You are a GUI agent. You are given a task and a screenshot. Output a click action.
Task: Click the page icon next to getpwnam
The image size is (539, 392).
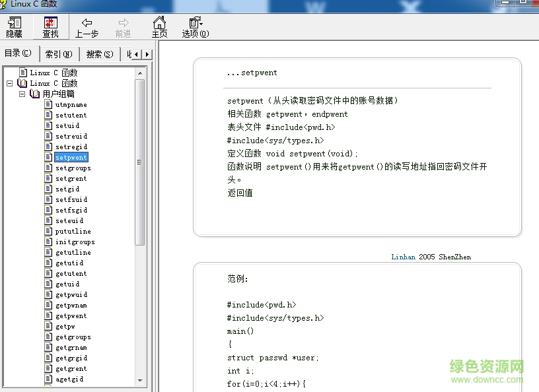48,305
